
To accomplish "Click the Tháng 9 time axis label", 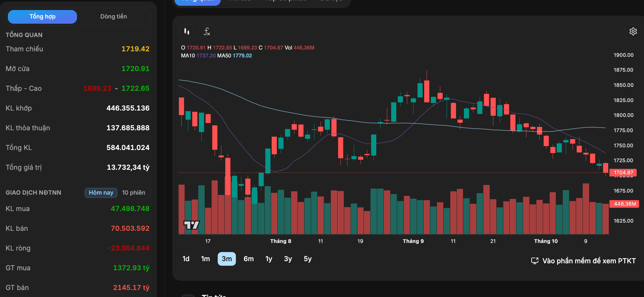I will click(x=413, y=241).
